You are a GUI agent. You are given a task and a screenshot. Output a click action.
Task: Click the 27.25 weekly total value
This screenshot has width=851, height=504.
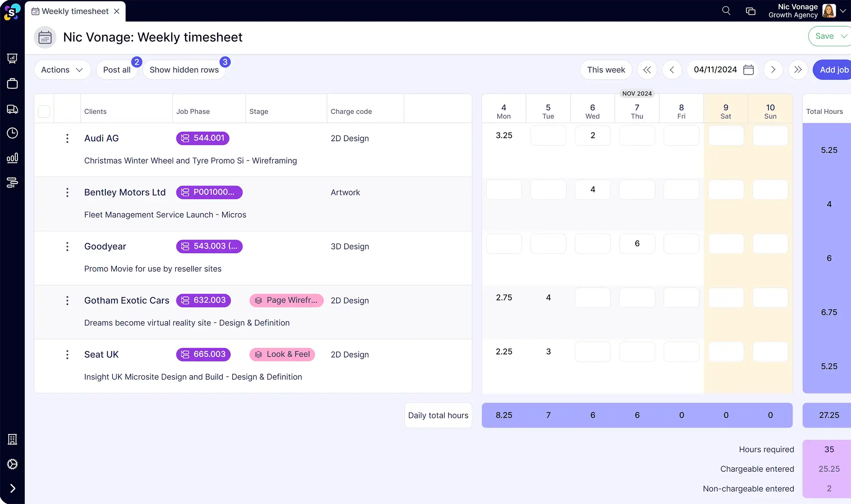[829, 415]
